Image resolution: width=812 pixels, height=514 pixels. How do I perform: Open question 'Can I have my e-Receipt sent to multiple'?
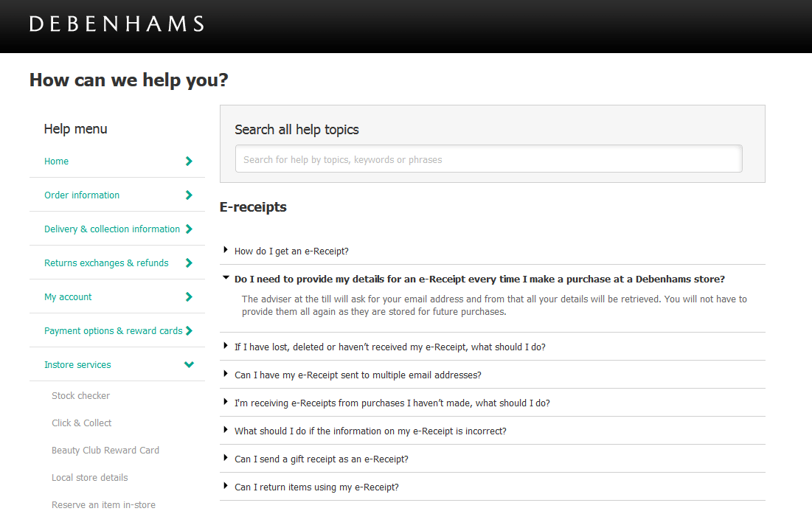358,375
